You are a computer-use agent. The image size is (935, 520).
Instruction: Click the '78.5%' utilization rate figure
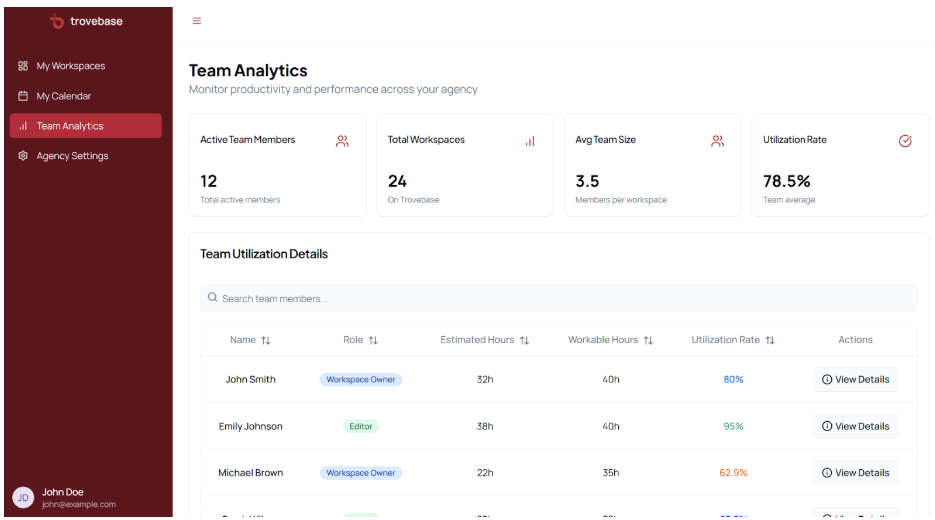(x=787, y=181)
